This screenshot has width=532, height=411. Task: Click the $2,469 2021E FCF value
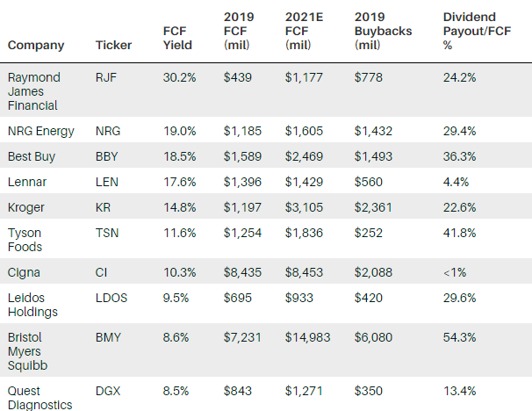point(304,156)
